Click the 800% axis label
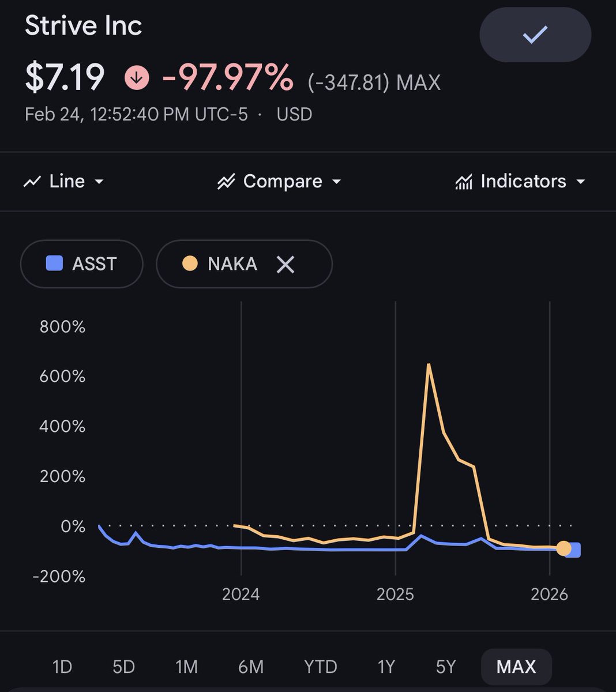 (62, 327)
